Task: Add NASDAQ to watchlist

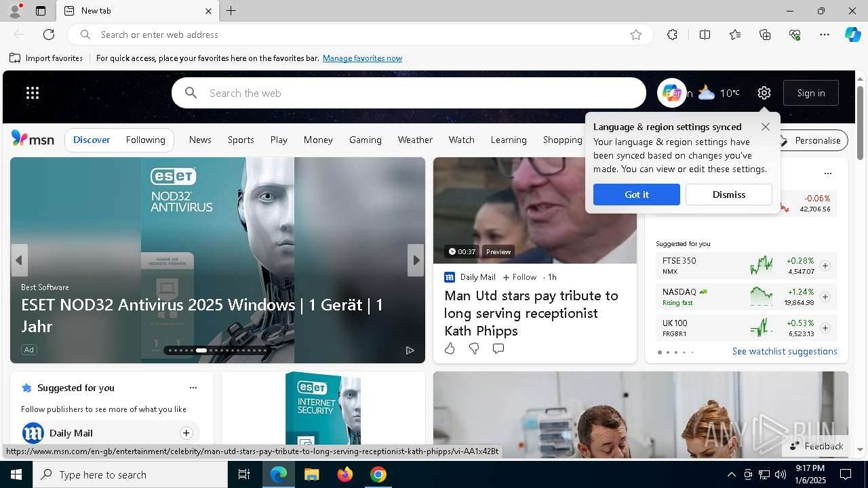Action: point(825,297)
